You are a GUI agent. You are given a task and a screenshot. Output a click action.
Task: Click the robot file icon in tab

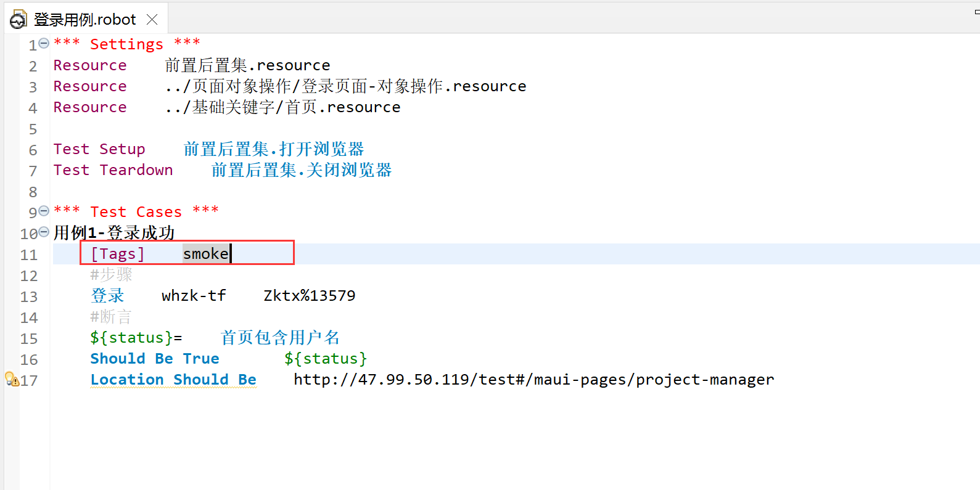[x=19, y=20]
